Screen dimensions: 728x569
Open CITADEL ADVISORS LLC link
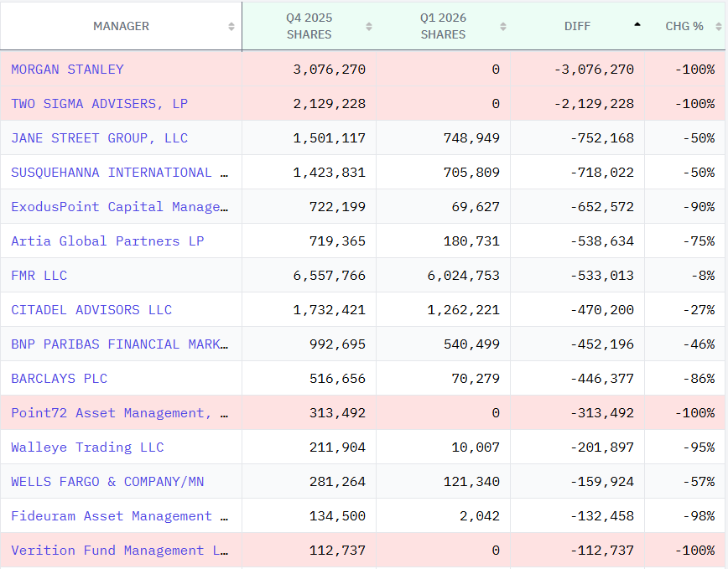click(91, 309)
